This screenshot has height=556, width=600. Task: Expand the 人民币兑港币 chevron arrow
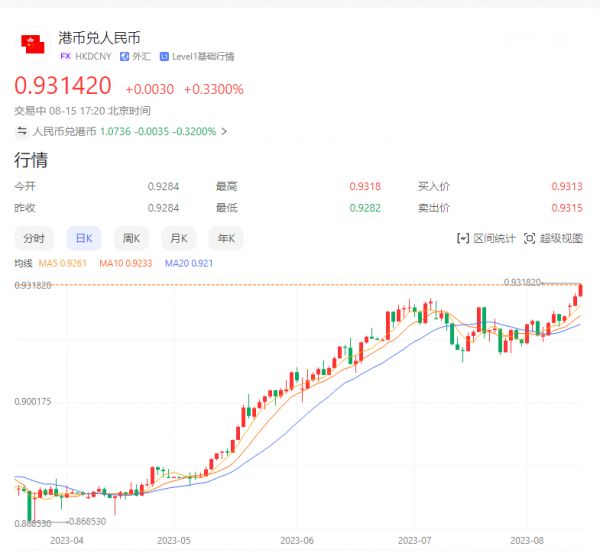point(224,131)
